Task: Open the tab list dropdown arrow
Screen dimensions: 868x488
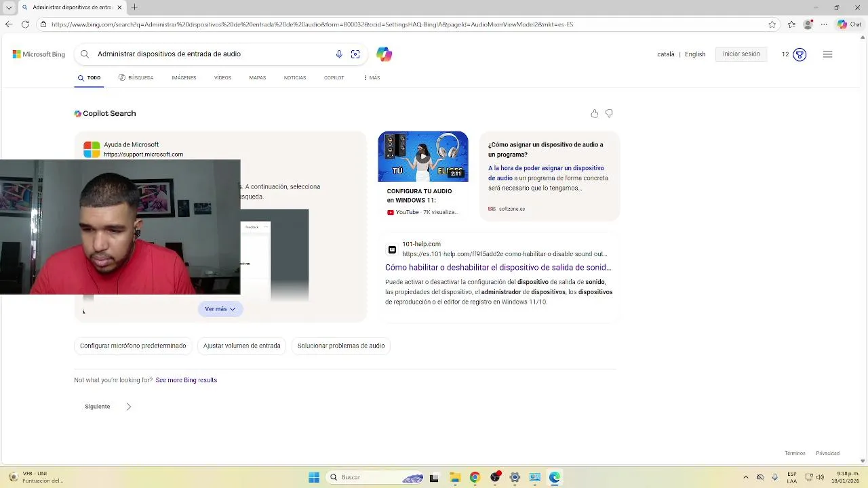Action: coord(9,7)
